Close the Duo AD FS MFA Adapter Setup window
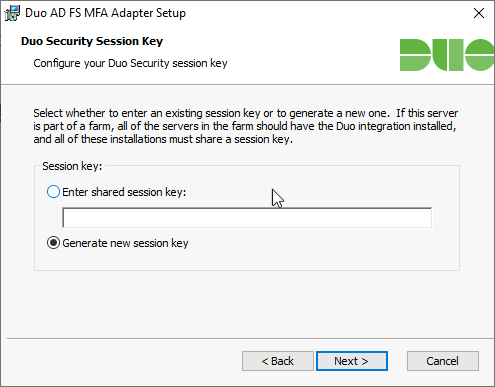The width and height of the screenshot is (495, 387). coord(479,13)
